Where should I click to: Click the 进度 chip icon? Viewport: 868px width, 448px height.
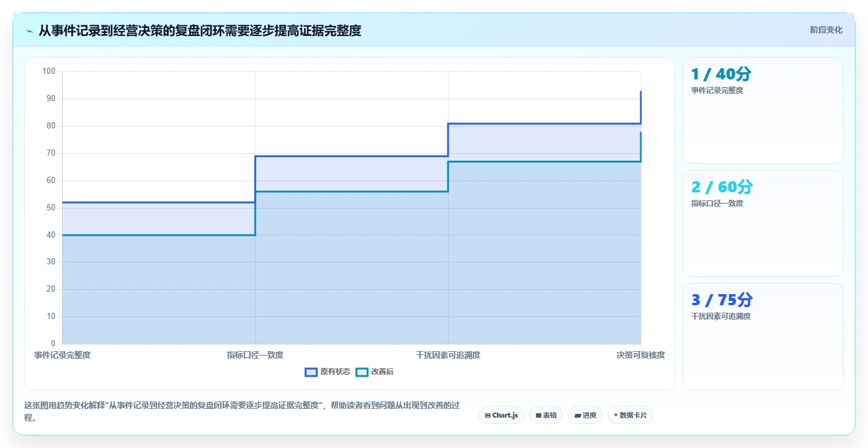tap(578, 415)
